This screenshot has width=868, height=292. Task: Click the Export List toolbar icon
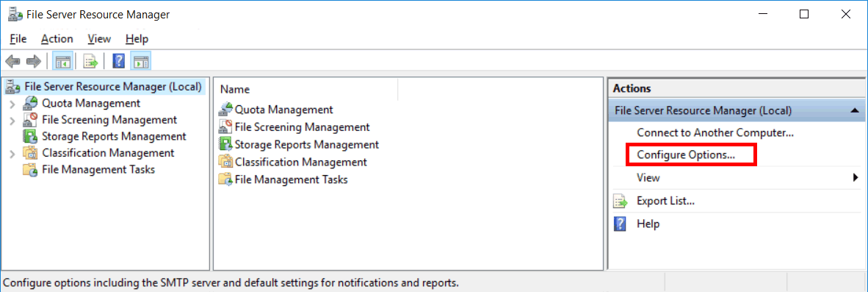pyautogui.click(x=91, y=62)
